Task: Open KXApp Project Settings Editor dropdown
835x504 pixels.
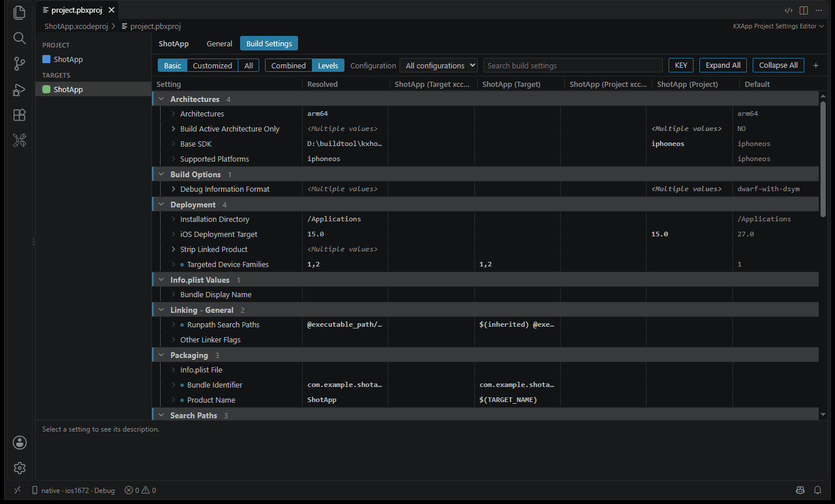Action: 778,26
